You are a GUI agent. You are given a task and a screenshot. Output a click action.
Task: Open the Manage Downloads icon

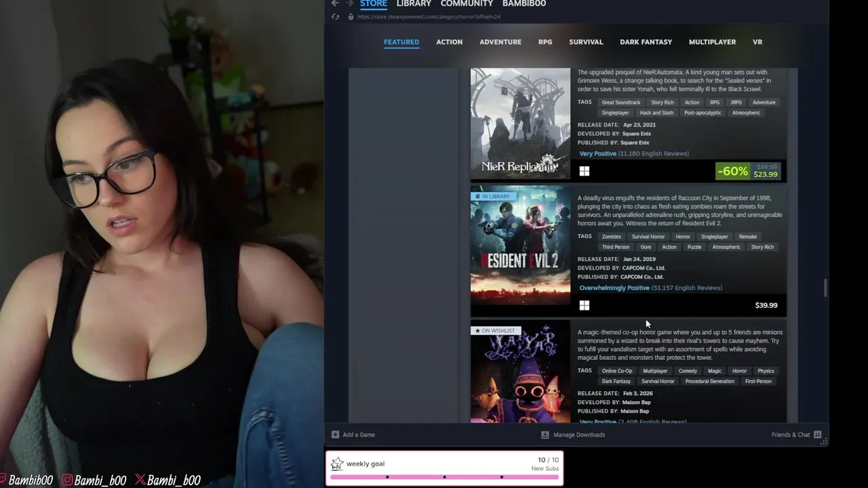pyautogui.click(x=545, y=434)
